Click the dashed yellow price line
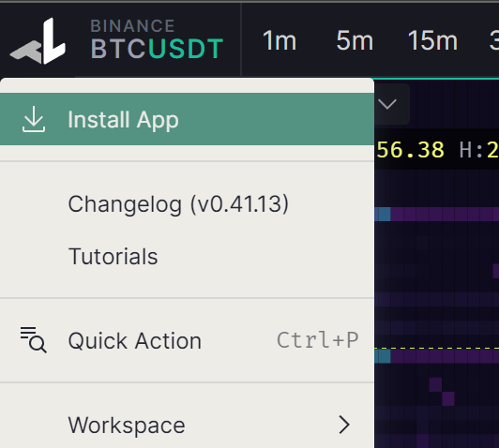499x448 pixels. point(437,348)
